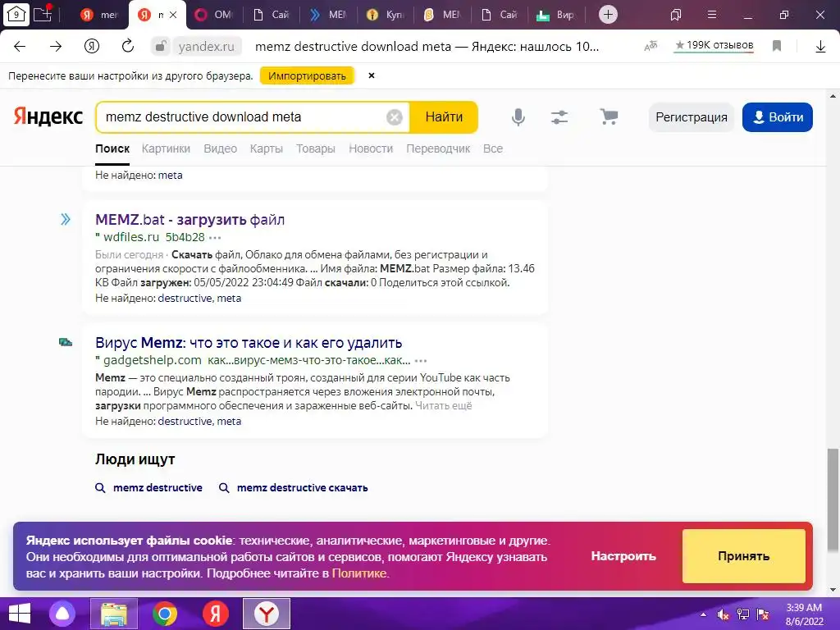Screen dimensions: 840x630
Task: Expand snippet with Читать ещё
Action: coord(444,405)
